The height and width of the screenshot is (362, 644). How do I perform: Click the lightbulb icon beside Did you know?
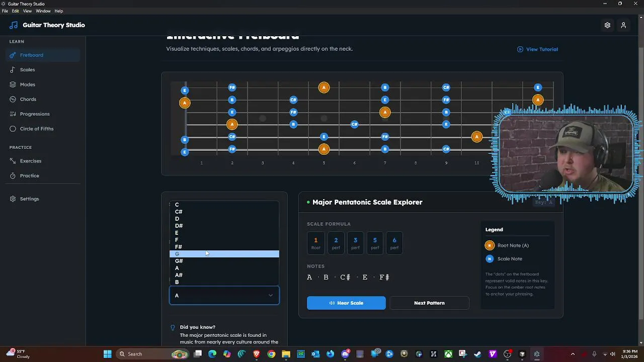(x=173, y=328)
